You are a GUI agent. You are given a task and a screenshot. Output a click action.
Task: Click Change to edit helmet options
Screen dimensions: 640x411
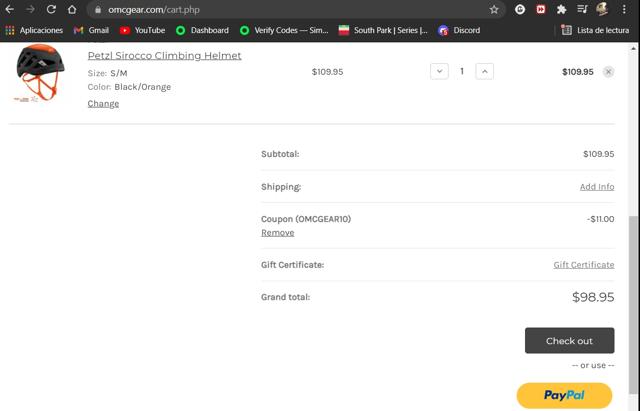pyautogui.click(x=103, y=104)
